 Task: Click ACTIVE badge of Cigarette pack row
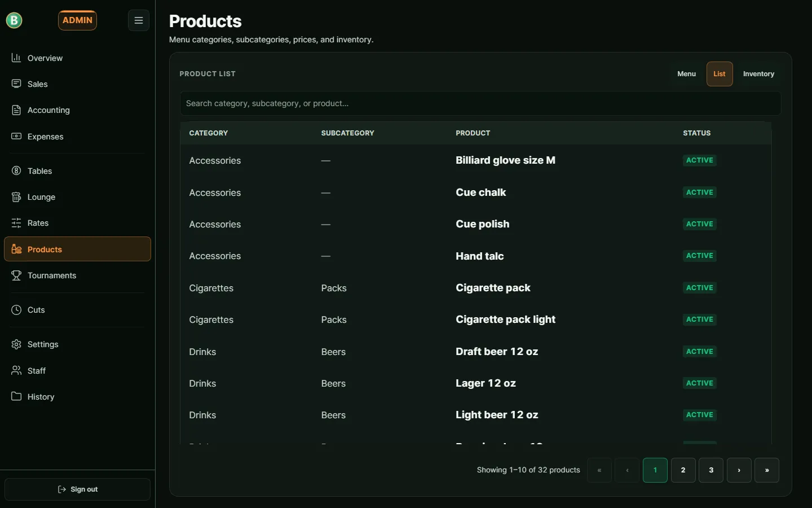point(700,288)
